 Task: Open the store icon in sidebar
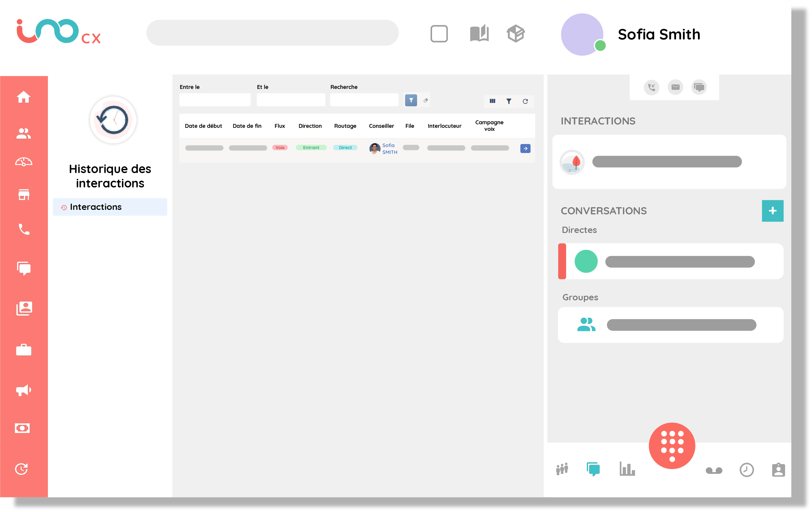click(x=24, y=195)
